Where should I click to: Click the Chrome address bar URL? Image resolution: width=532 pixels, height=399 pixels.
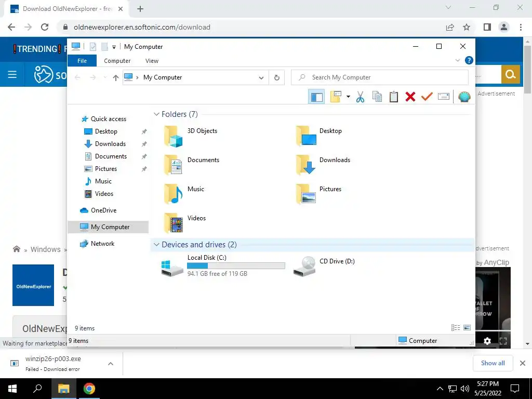coord(142,27)
